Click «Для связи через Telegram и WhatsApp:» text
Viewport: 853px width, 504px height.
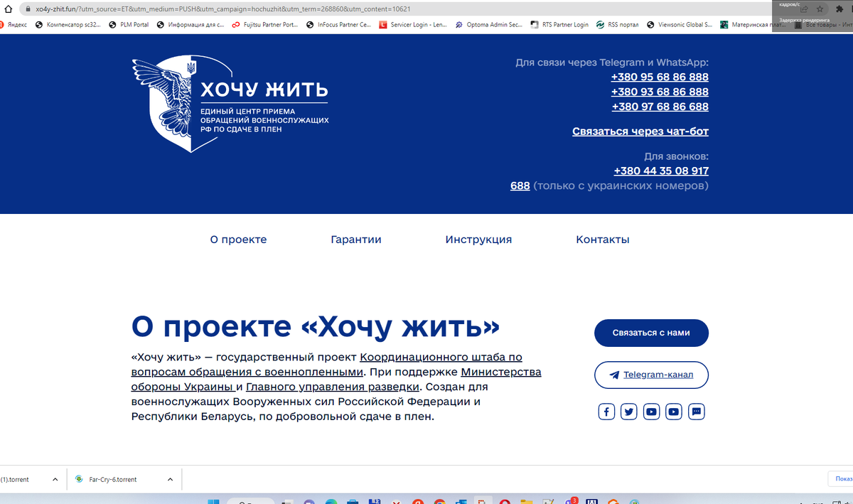[612, 63]
